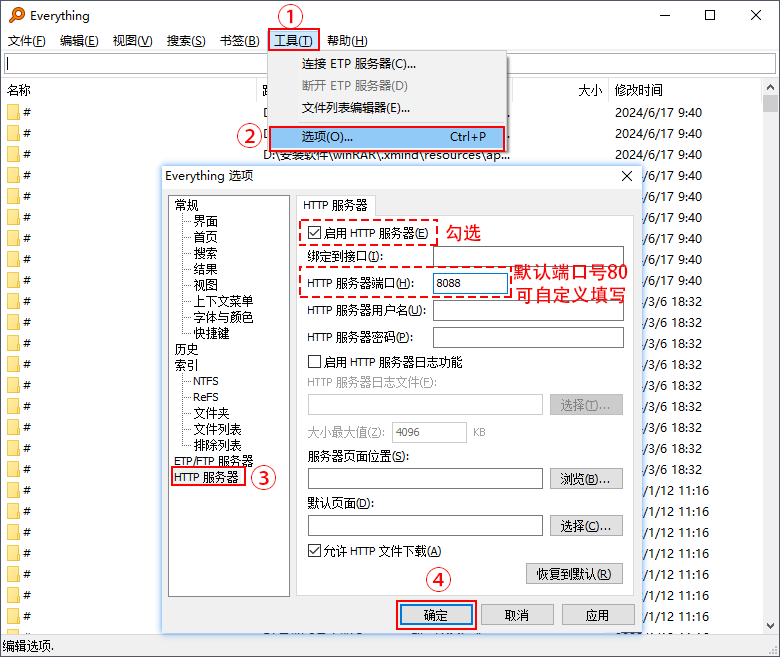
Task: Click the 恢复到默认(R) button
Action: coord(574,574)
